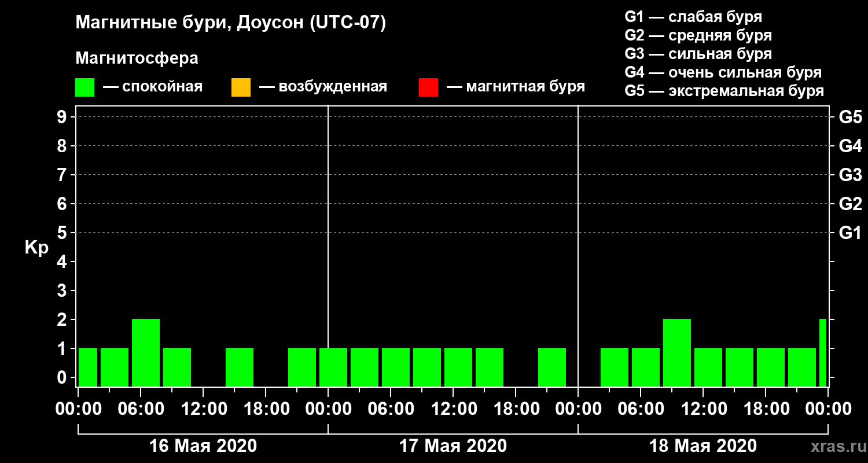Image resolution: width=868 pixels, height=463 pixels.
Task: Click the '16 Мая 2020' date label
Action: (203, 446)
